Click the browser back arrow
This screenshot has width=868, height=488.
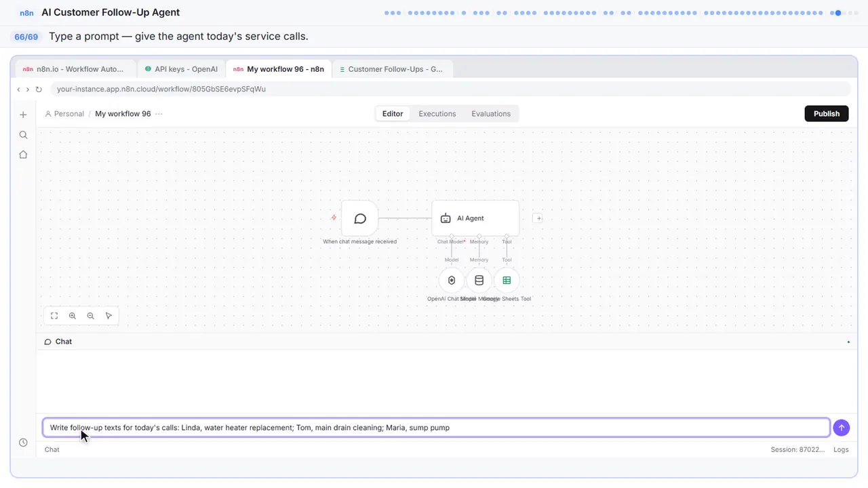[18, 89]
